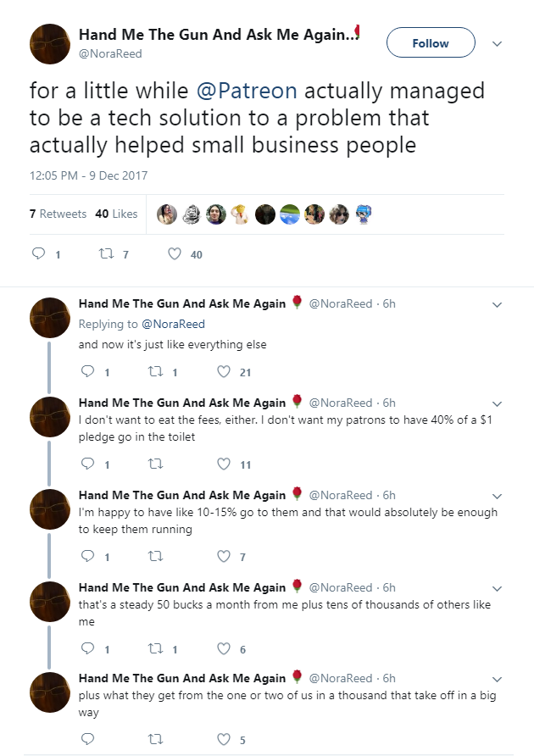Open the first liker's avatar thumbnail
Image resolution: width=534 pixels, height=756 pixels.
(167, 214)
